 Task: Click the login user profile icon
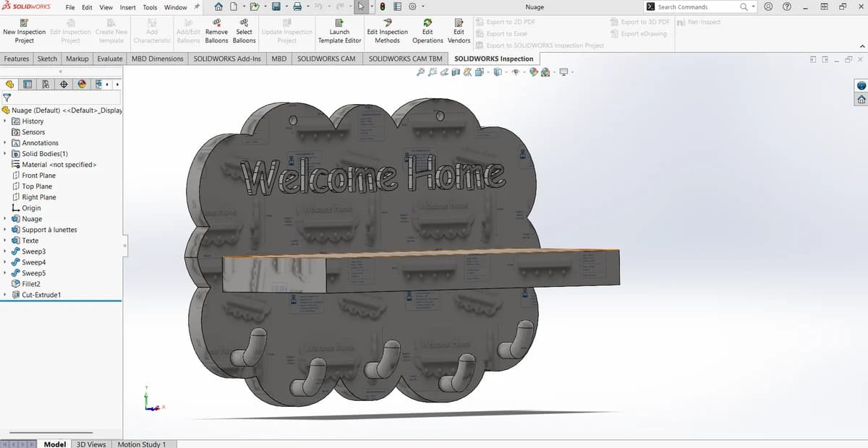coord(769,7)
